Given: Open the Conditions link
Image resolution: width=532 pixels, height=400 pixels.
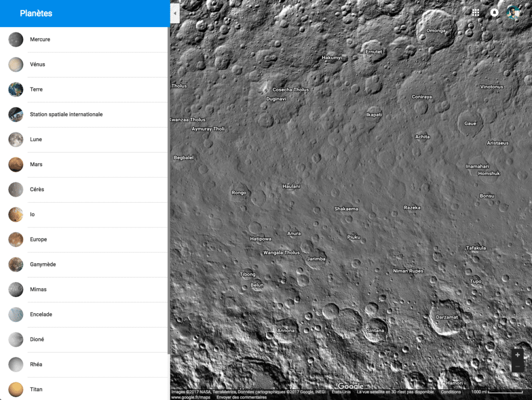Looking at the screenshot, I should [x=451, y=392].
